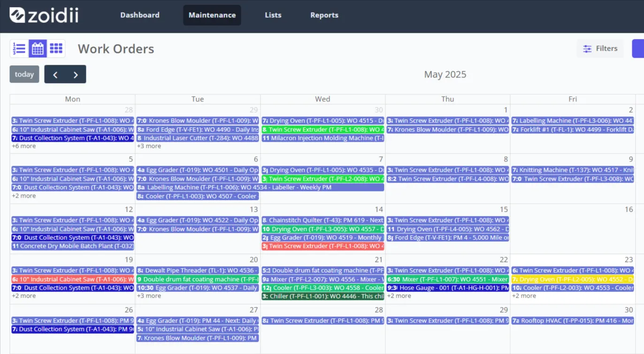Screen dimensions: 644x354
Task: Open Drying Oven WO 4515 event
Action: [x=322, y=121]
